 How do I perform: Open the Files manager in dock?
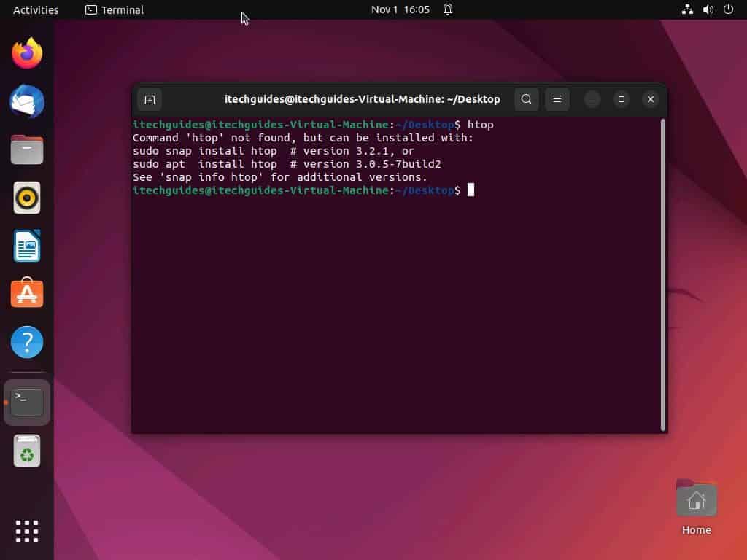pos(27,149)
